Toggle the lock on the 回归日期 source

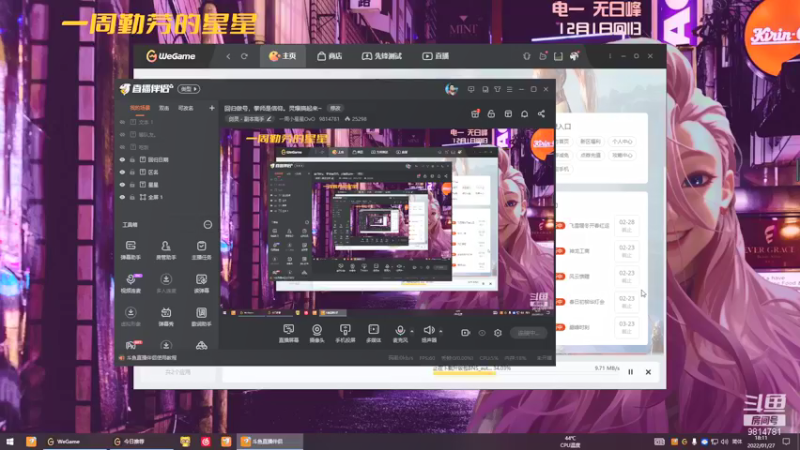[x=133, y=160]
